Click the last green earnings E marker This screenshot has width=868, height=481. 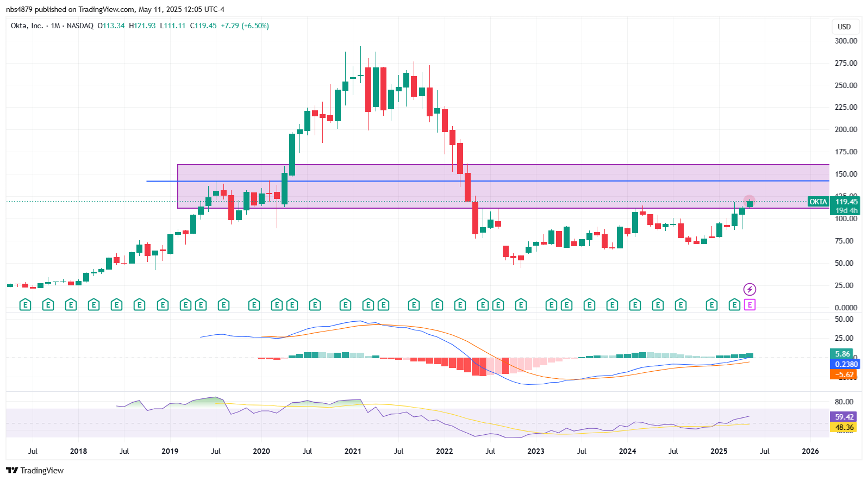[734, 305]
